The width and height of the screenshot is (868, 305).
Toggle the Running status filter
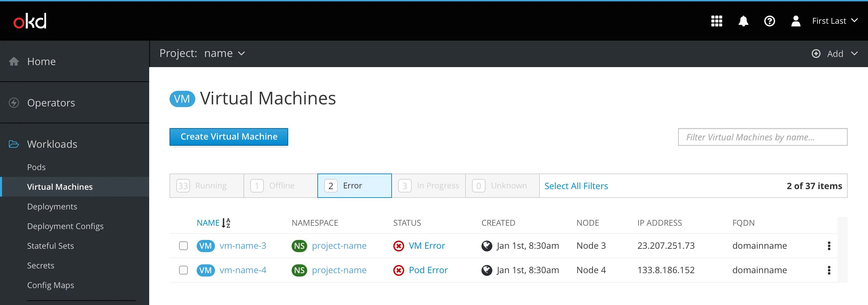coord(207,186)
